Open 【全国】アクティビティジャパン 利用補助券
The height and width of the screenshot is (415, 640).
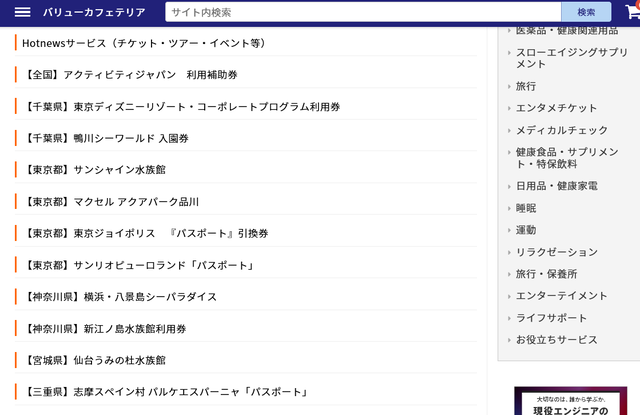pos(131,75)
